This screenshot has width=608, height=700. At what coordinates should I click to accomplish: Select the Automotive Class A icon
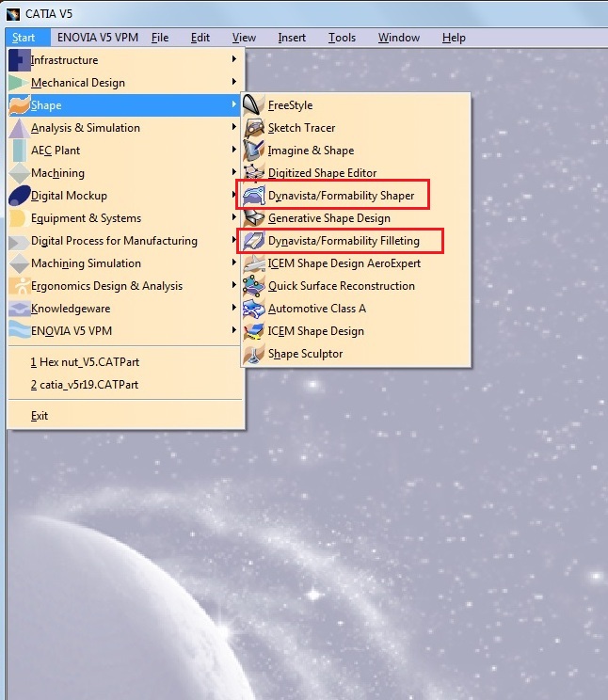coord(254,309)
